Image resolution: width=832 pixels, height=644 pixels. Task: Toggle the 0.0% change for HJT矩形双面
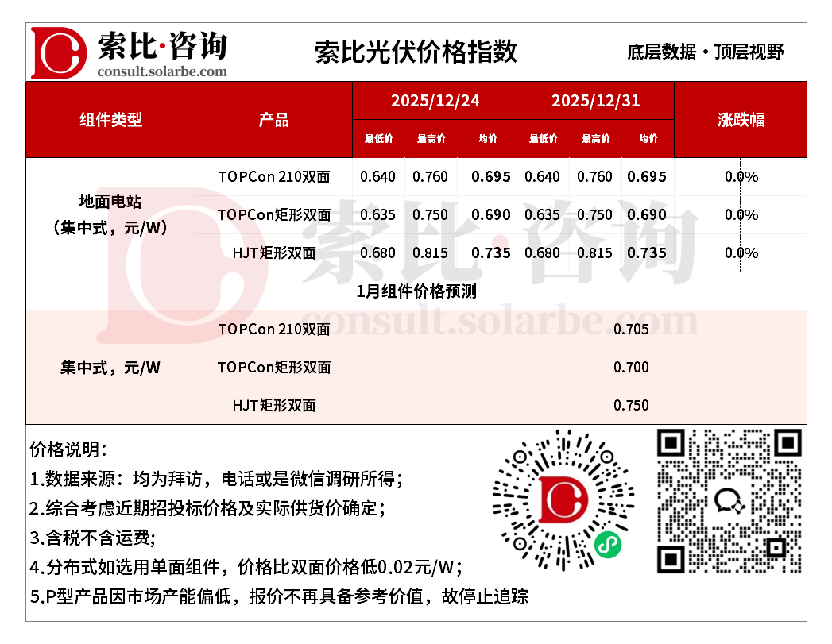click(739, 253)
